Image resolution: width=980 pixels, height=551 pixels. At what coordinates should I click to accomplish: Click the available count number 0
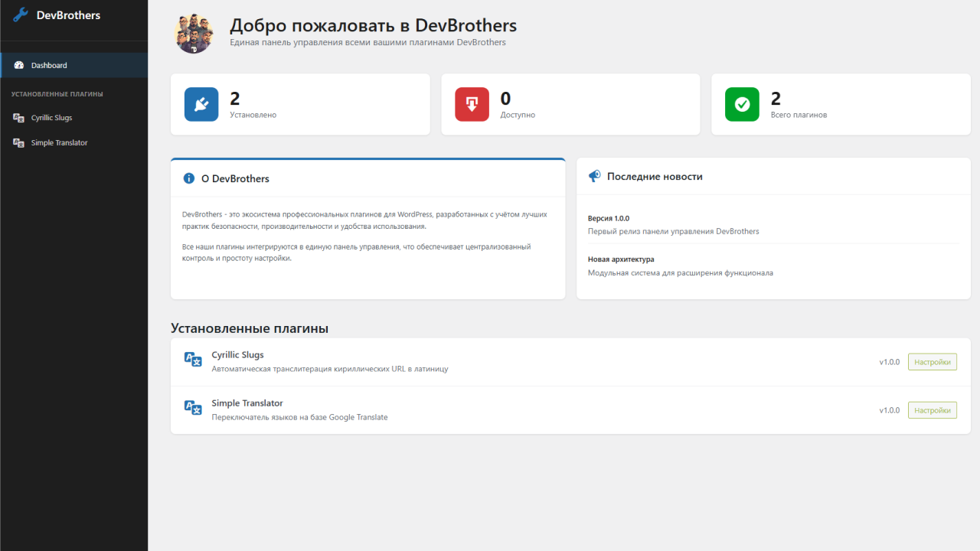[505, 99]
